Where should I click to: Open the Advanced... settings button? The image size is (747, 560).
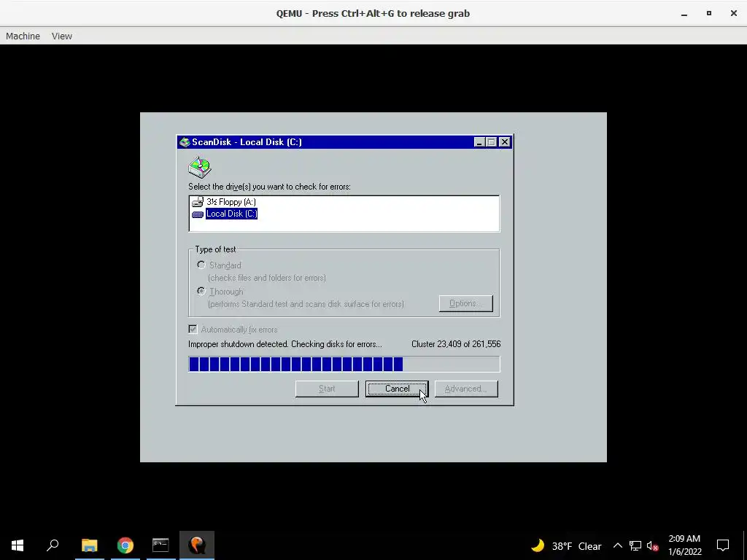pyautogui.click(x=466, y=389)
